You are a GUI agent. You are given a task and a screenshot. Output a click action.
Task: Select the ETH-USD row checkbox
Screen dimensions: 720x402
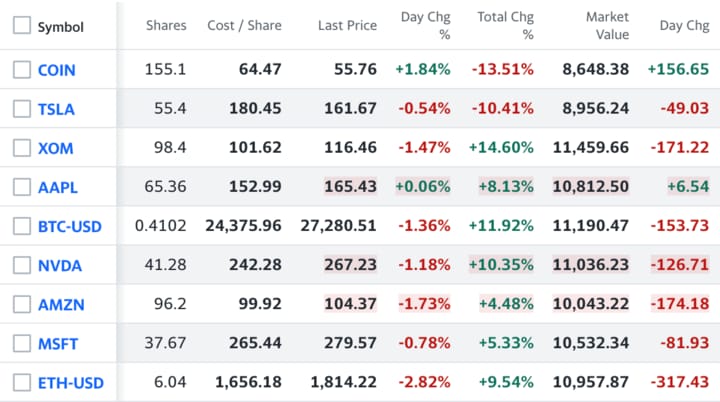22,382
